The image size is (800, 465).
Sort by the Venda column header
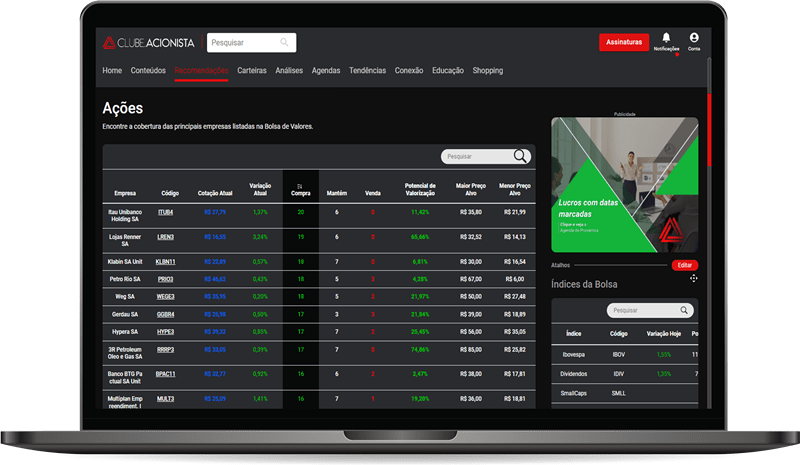pos(373,193)
